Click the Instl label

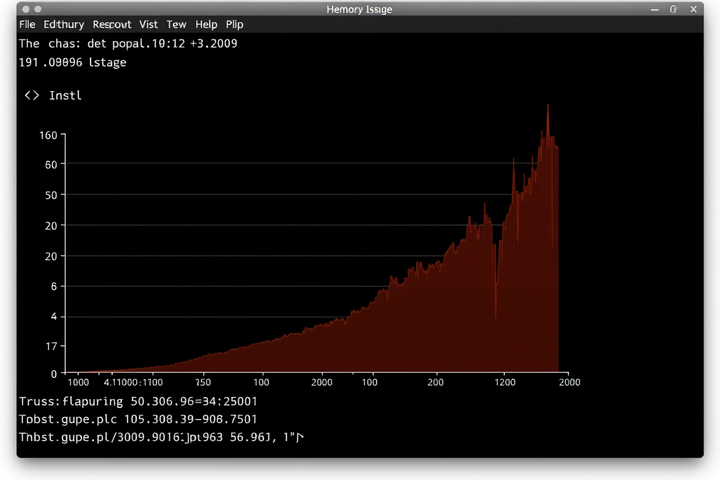65,96
